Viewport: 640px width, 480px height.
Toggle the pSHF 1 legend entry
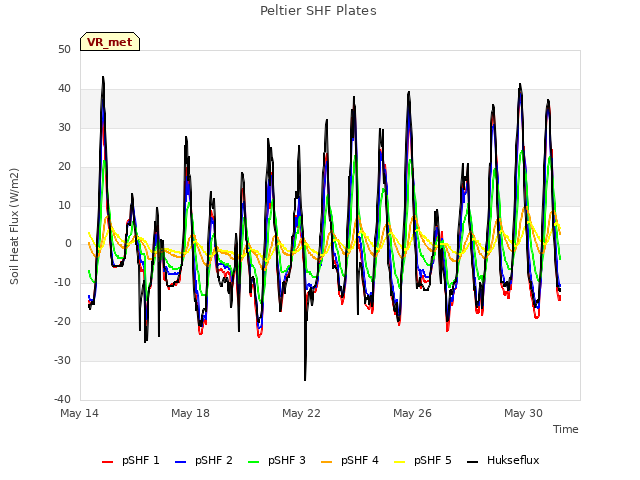131,460
